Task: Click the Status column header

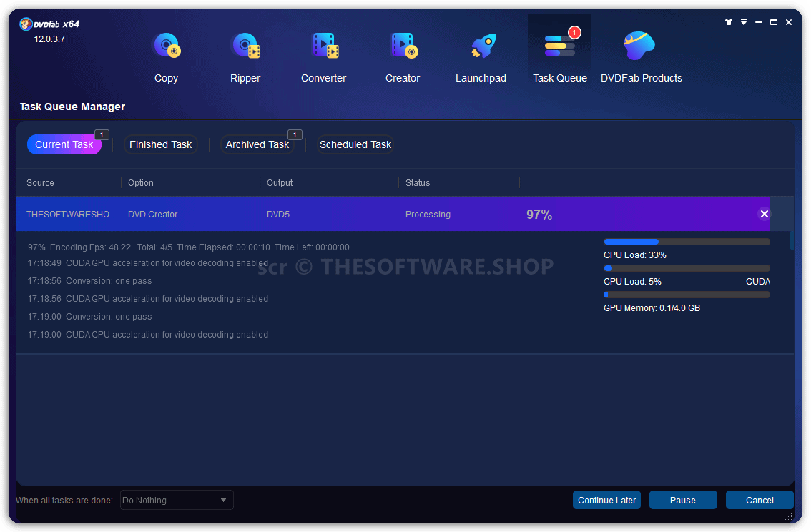Action: pyautogui.click(x=418, y=183)
